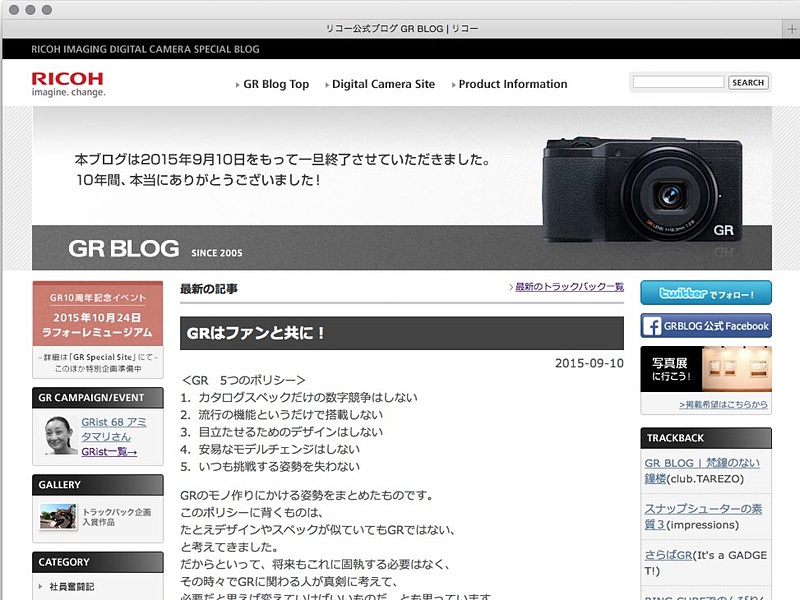Click the Twitter follow button

(705, 291)
